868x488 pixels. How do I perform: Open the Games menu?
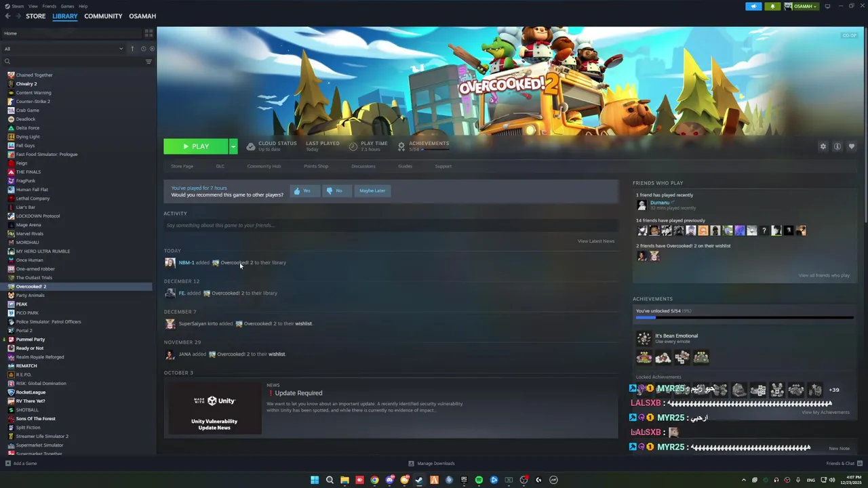tap(67, 6)
